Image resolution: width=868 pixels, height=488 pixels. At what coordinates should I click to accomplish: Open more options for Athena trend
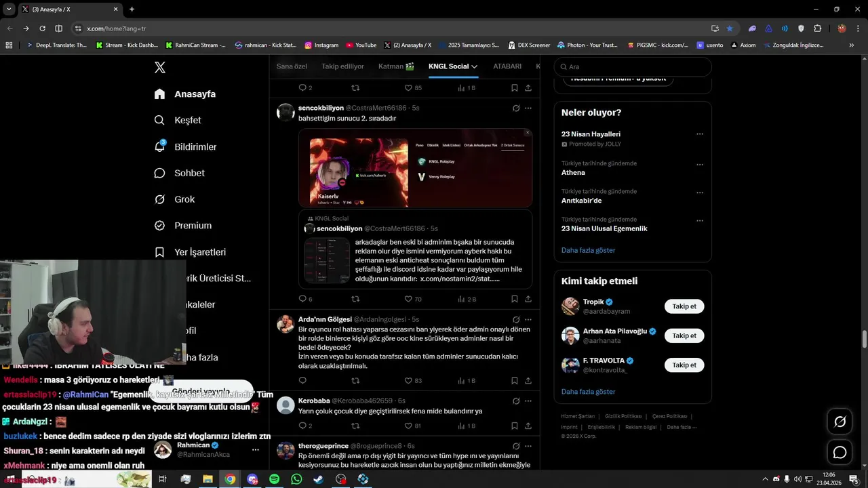700,165
